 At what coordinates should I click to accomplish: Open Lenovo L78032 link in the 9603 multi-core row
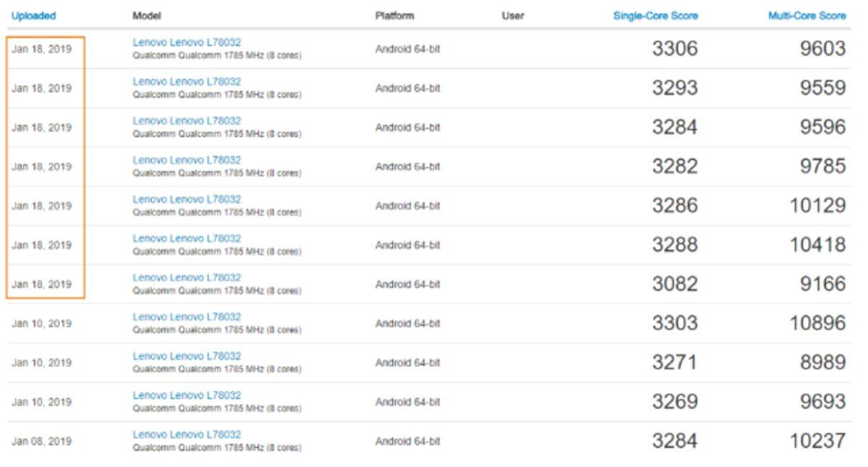(187, 43)
